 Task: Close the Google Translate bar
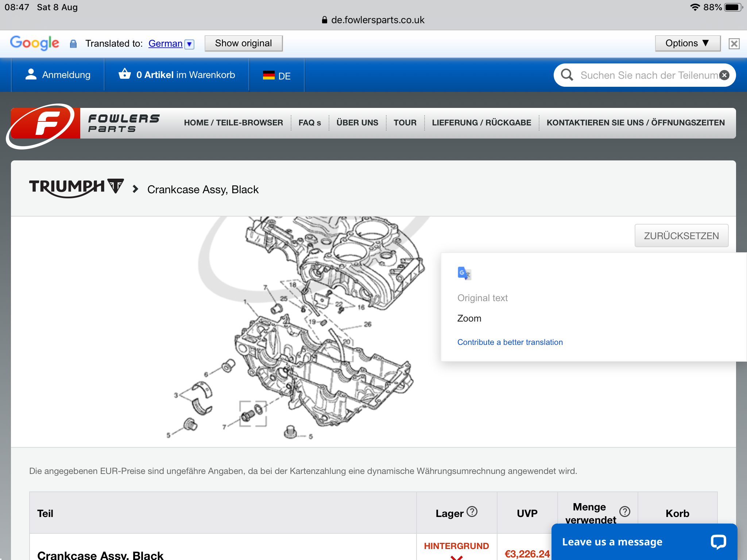click(734, 44)
